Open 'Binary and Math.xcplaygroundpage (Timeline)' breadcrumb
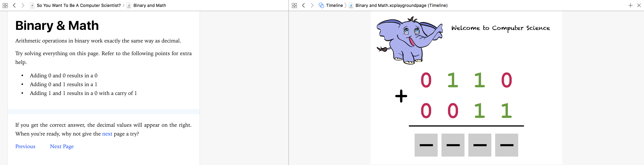The width and height of the screenshot is (644, 165). click(x=402, y=5)
